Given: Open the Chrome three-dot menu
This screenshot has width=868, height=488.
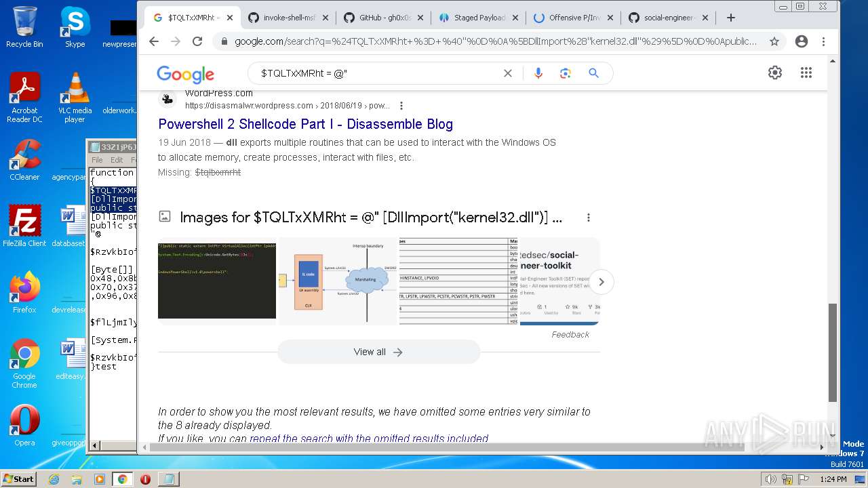Looking at the screenshot, I should [x=823, y=41].
